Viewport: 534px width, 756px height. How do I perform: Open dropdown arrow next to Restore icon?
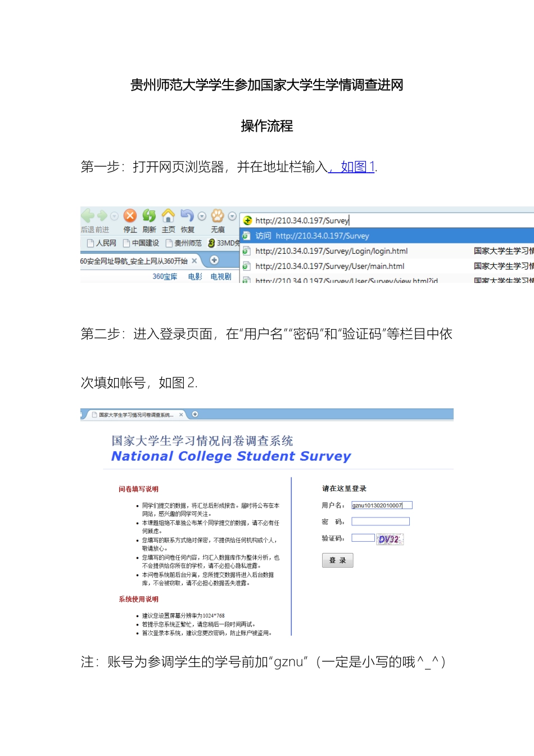pyautogui.click(x=202, y=216)
